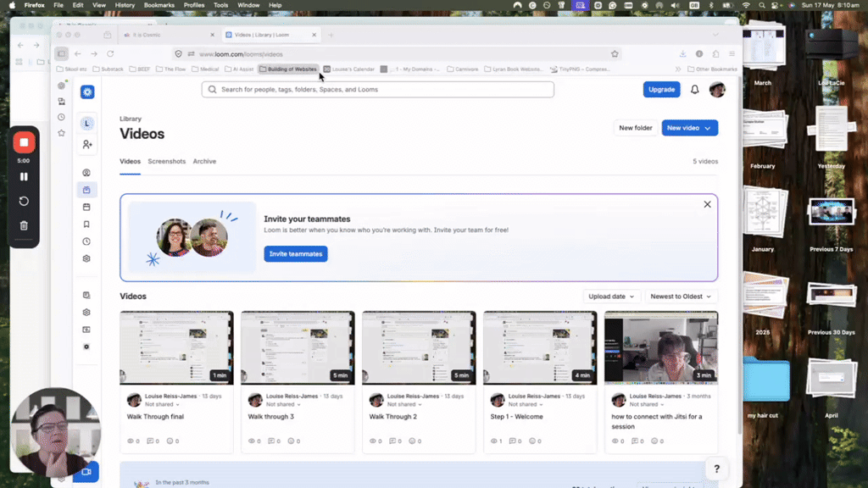Open the user profile avatar top right
Image resolution: width=868 pixels, height=488 pixels.
(717, 90)
